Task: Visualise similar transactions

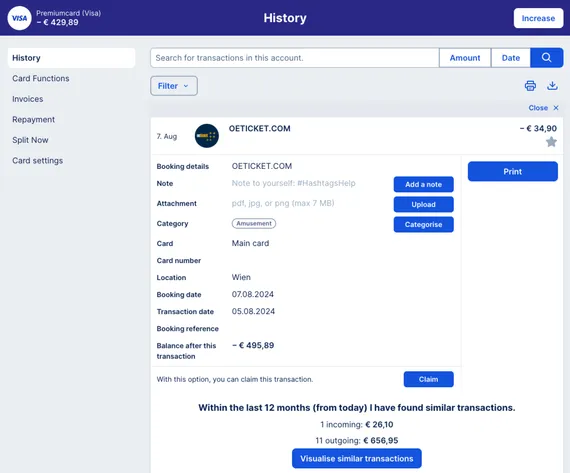Action: [357, 458]
